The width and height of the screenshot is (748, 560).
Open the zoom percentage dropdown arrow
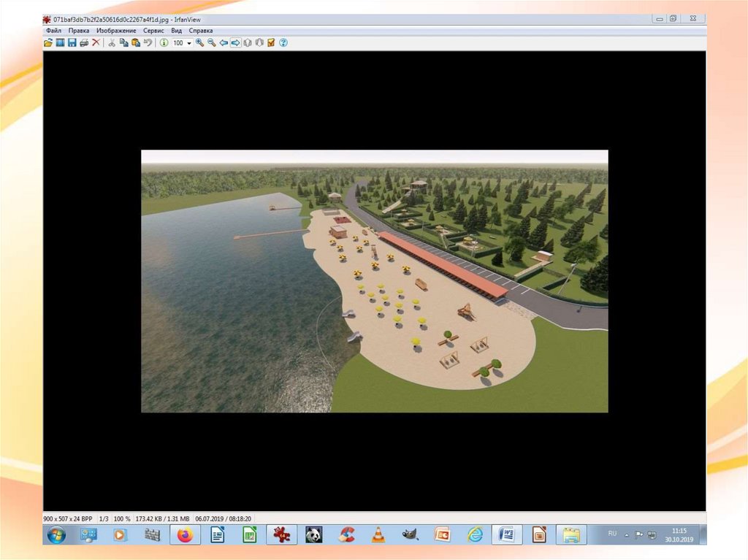(x=189, y=43)
